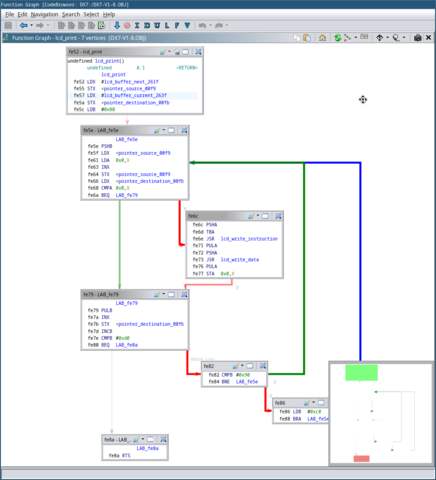
Task: Pick background color for lcd_print vertex
Action: click(163, 52)
